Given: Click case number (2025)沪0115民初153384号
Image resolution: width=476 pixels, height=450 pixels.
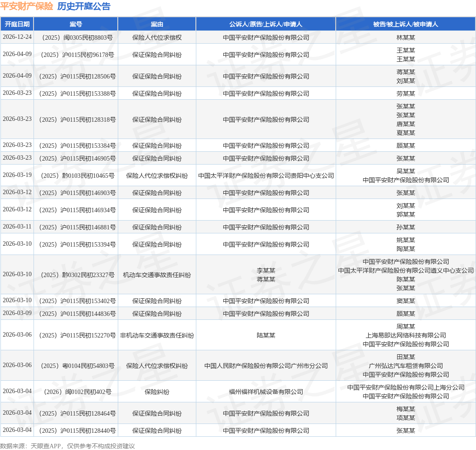Looking at the screenshot, I should [75, 146].
